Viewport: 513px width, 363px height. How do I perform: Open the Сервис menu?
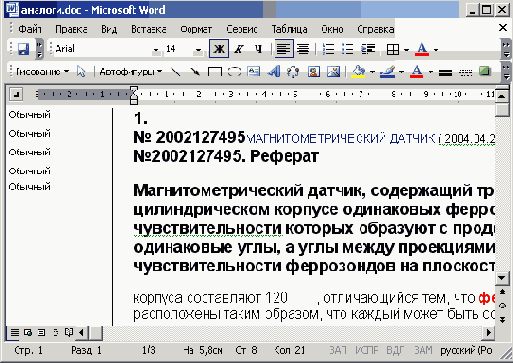coord(242,29)
